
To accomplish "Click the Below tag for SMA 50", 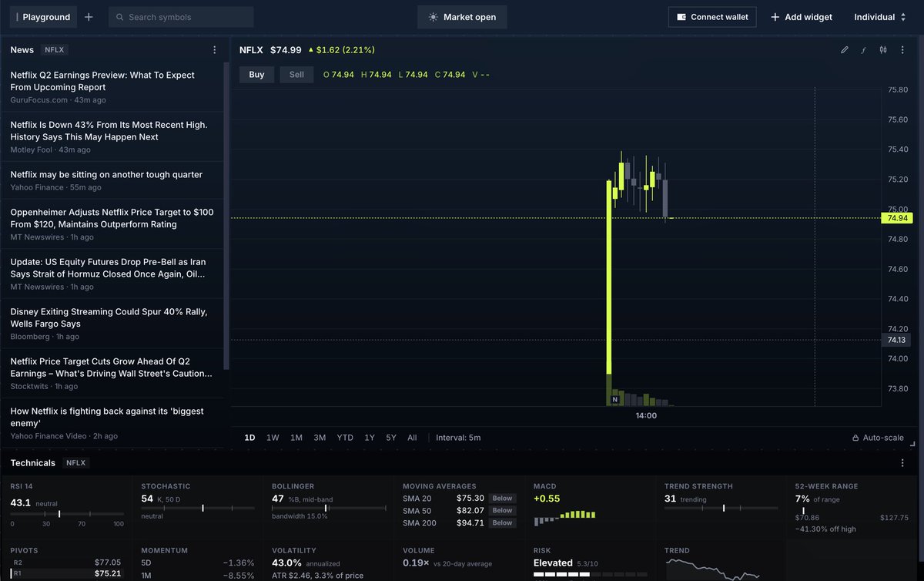I will (502, 511).
